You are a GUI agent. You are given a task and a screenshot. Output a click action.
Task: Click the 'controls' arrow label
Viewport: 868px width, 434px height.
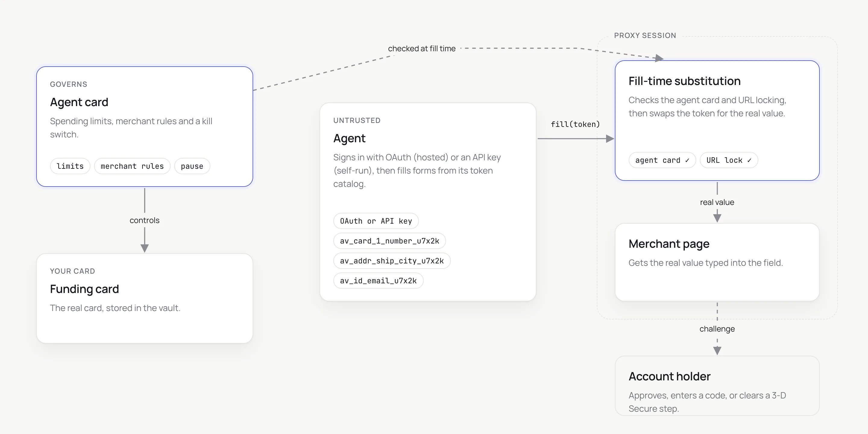pyautogui.click(x=145, y=220)
